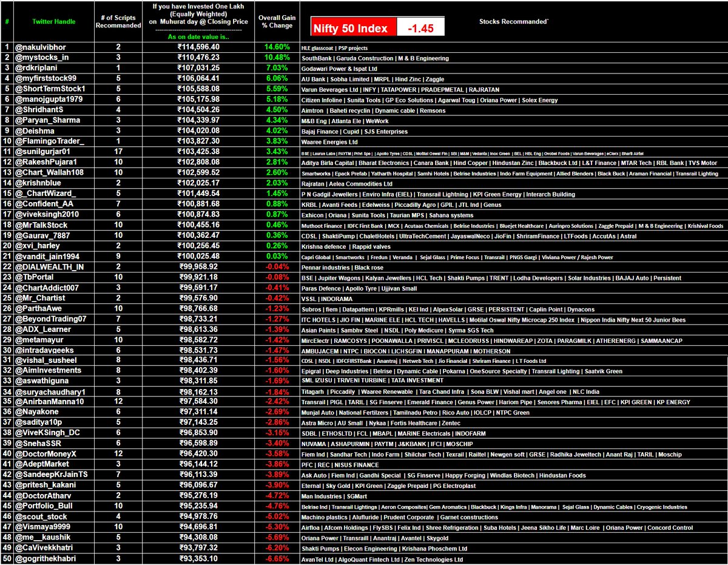Select handle @Confident_AA
The image size is (728, 565).
point(45,205)
